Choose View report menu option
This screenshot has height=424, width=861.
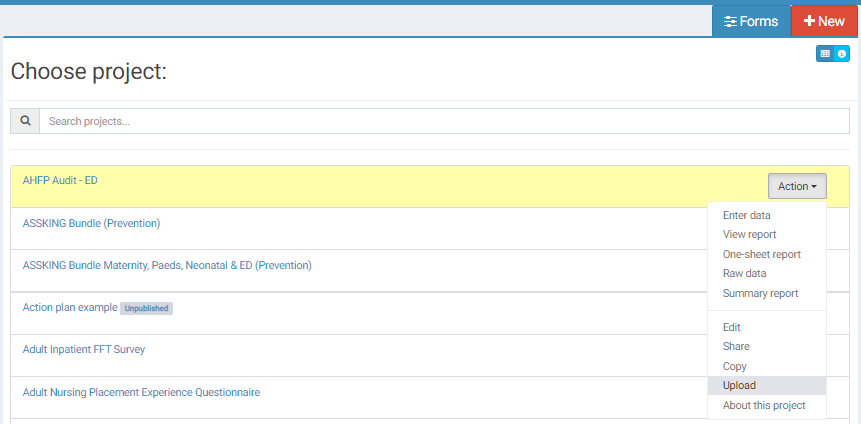tap(749, 235)
